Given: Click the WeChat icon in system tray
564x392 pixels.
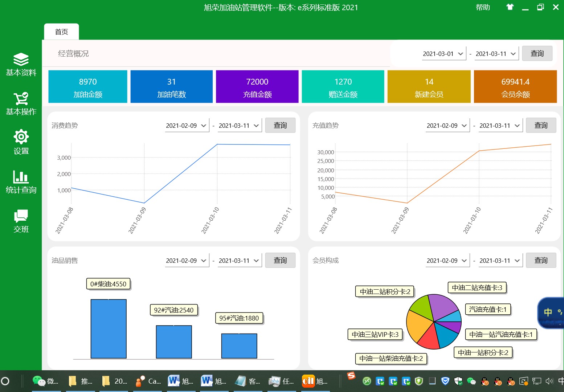Looking at the screenshot, I should tap(471, 381).
